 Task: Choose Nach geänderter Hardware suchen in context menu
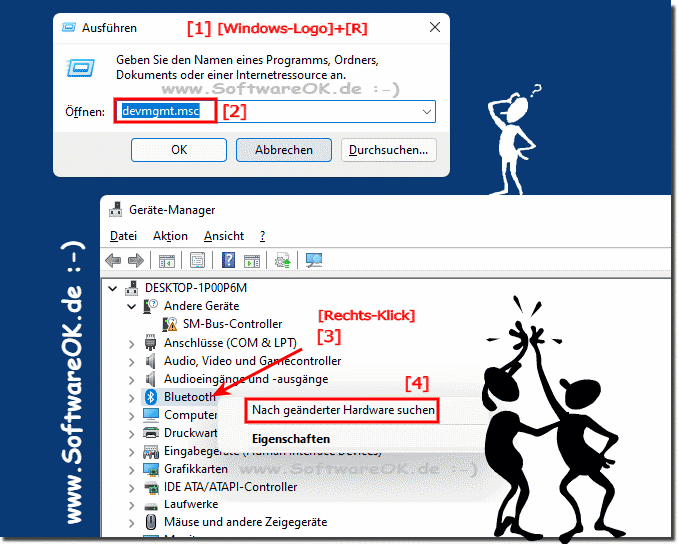(343, 410)
